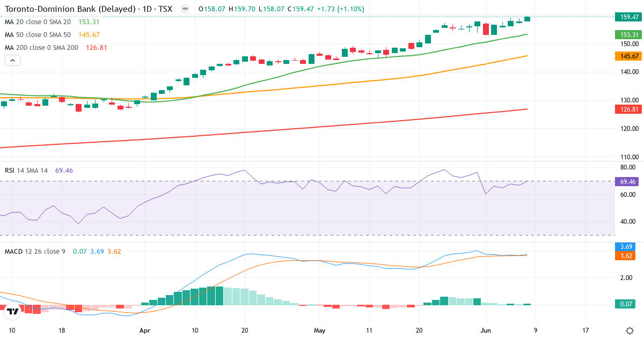
Task: Click the MA 20 value 153.31 in legend
Action: pos(89,22)
